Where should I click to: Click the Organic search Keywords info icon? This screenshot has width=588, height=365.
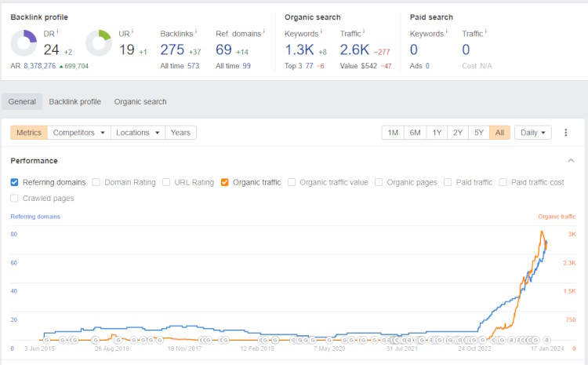[x=321, y=32]
